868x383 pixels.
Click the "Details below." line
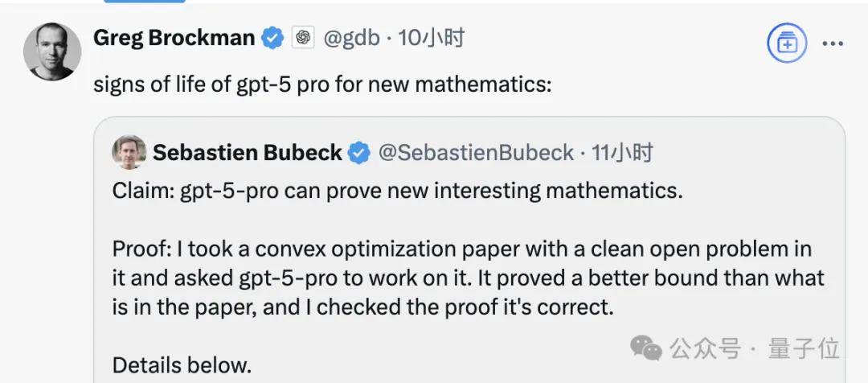pyautogui.click(x=182, y=364)
